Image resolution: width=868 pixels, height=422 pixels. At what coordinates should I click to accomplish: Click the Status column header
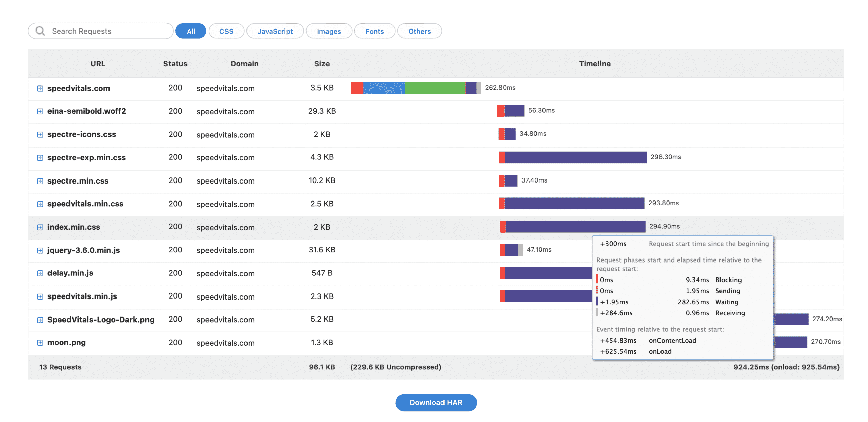point(175,64)
